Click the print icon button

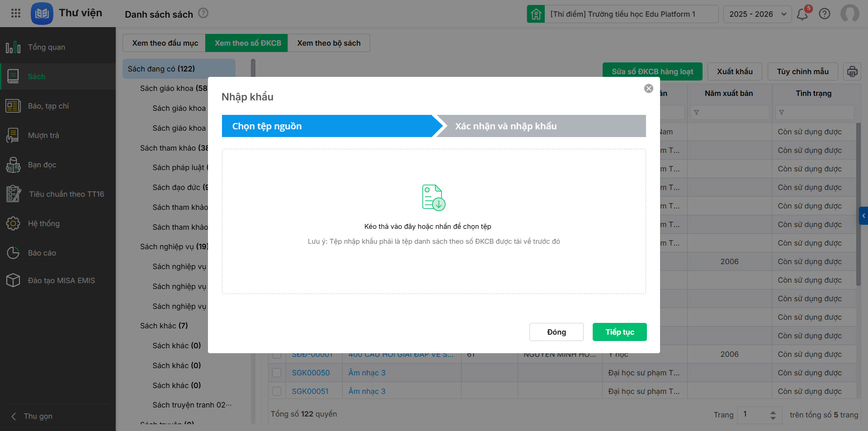(852, 71)
